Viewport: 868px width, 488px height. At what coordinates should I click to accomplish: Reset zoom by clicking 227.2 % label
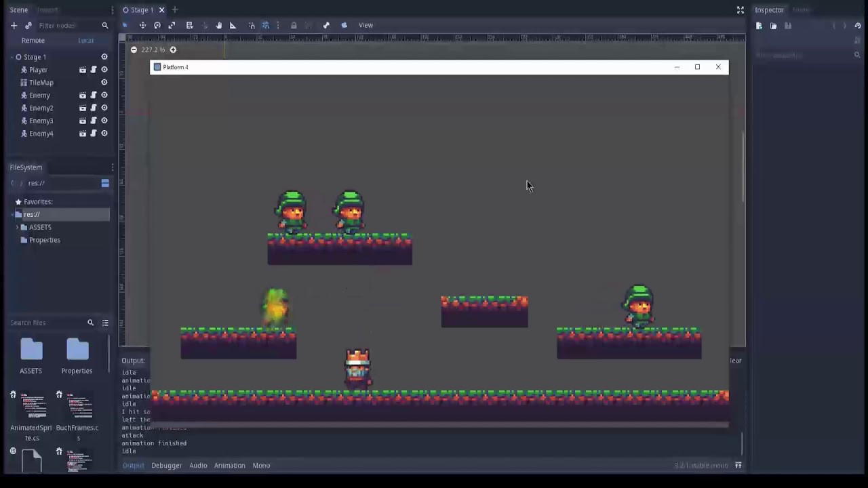pos(153,49)
